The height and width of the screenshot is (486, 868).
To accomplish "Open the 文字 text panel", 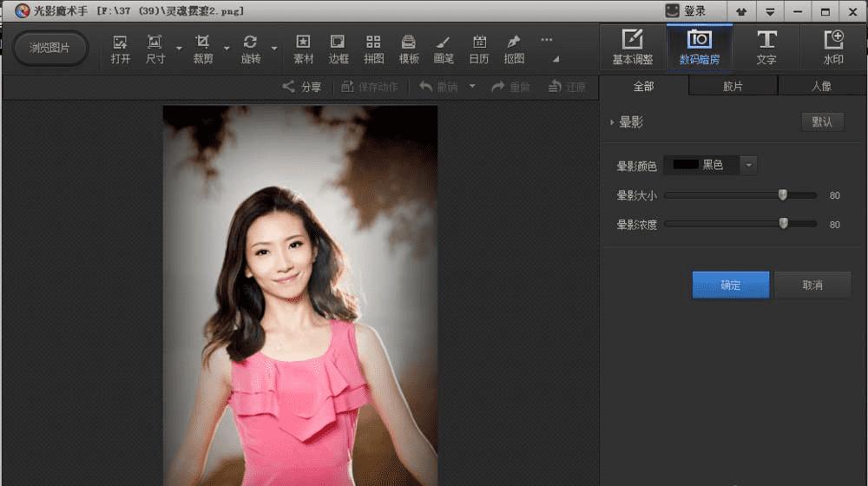I will (766, 47).
